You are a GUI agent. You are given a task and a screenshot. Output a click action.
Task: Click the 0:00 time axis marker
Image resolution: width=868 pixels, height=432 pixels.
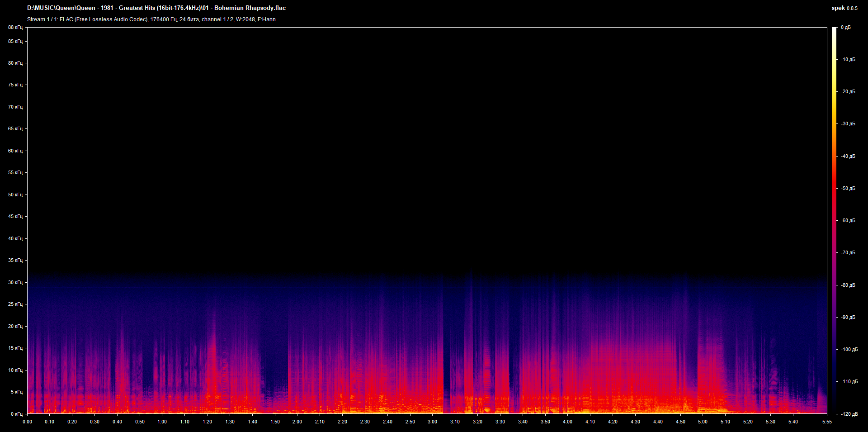pyautogui.click(x=28, y=422)
